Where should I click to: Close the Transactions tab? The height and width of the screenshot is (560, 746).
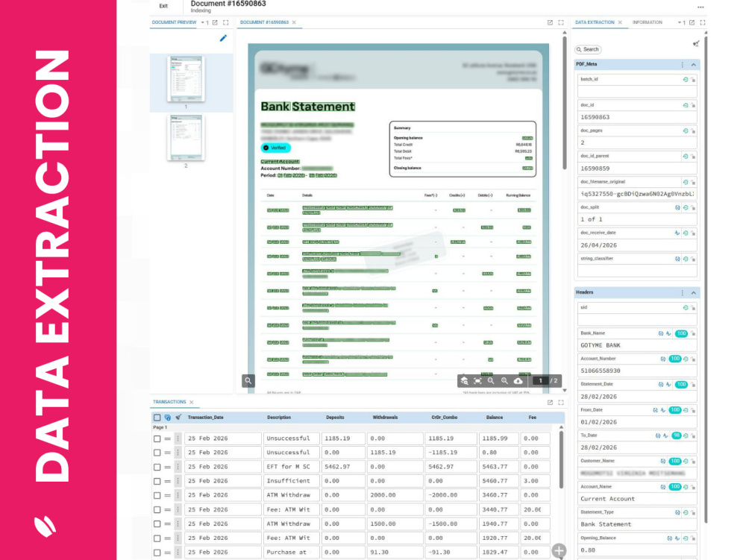tap(192, 403)
